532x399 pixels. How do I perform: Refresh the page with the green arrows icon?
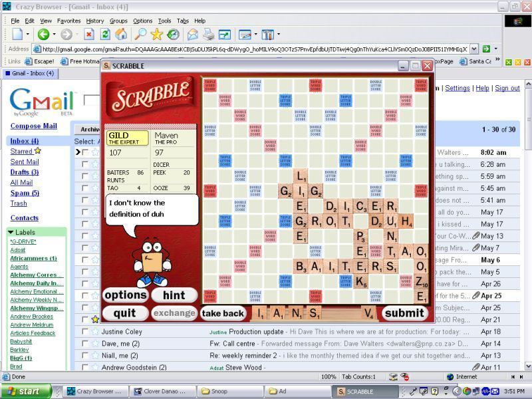(105, 35)
